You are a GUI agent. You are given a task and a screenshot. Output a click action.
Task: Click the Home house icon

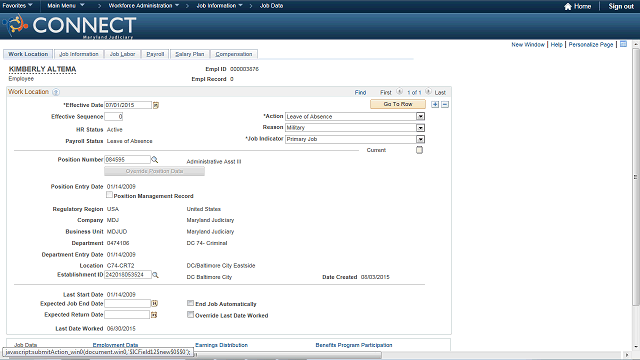568,6
